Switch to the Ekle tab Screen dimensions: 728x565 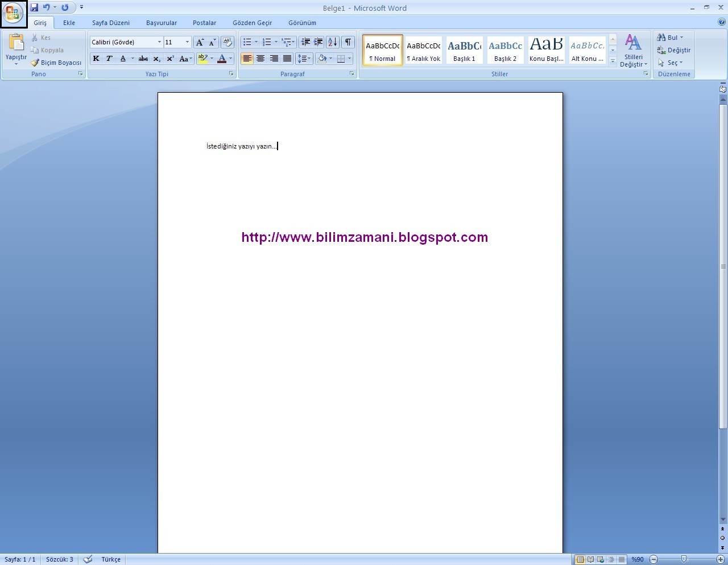[69, 23]
